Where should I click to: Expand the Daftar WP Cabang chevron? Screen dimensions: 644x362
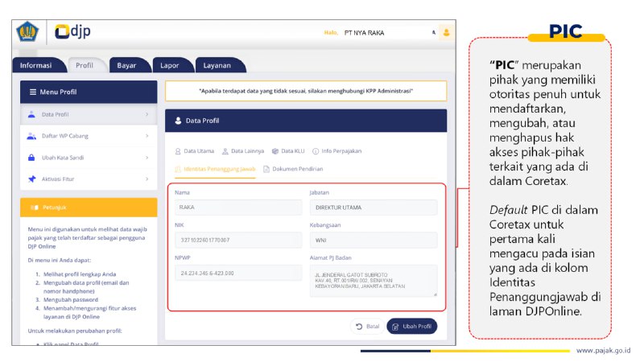(147, 136)
